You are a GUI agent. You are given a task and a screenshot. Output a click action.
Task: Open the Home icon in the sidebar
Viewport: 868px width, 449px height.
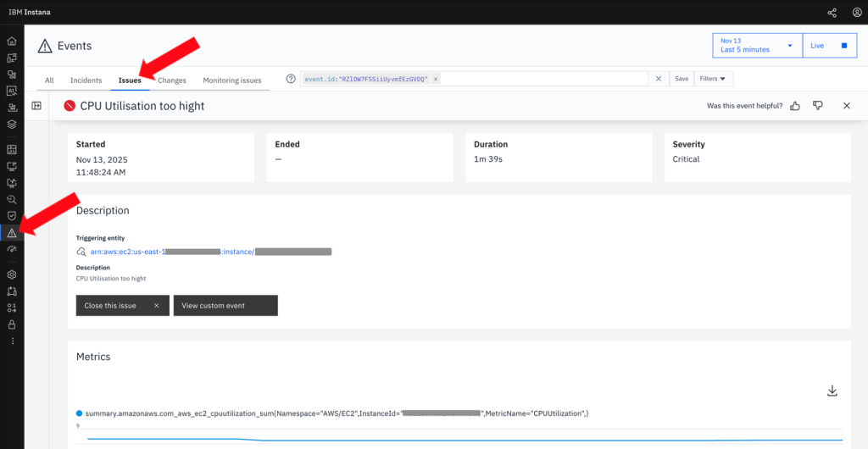pos(12,42)
